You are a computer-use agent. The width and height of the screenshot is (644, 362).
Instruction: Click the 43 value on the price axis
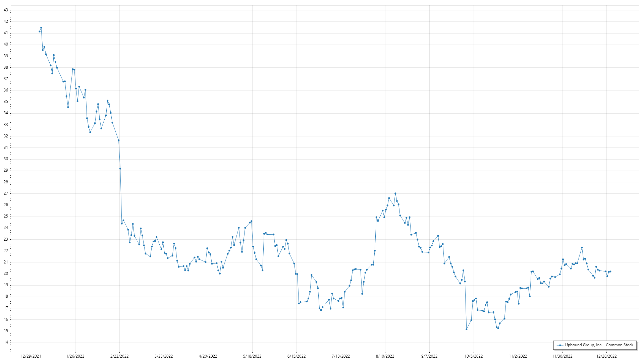click(6, 10)
